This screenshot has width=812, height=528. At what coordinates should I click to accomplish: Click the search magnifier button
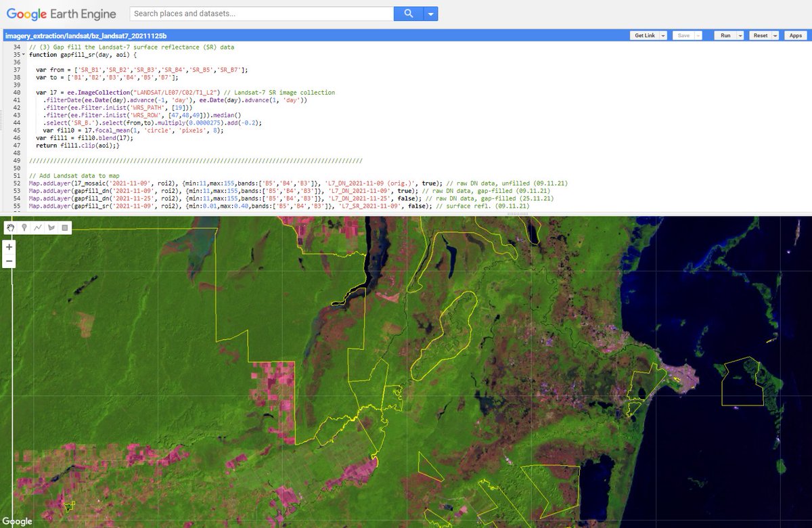pyautogui.click(x=407, y=14)
